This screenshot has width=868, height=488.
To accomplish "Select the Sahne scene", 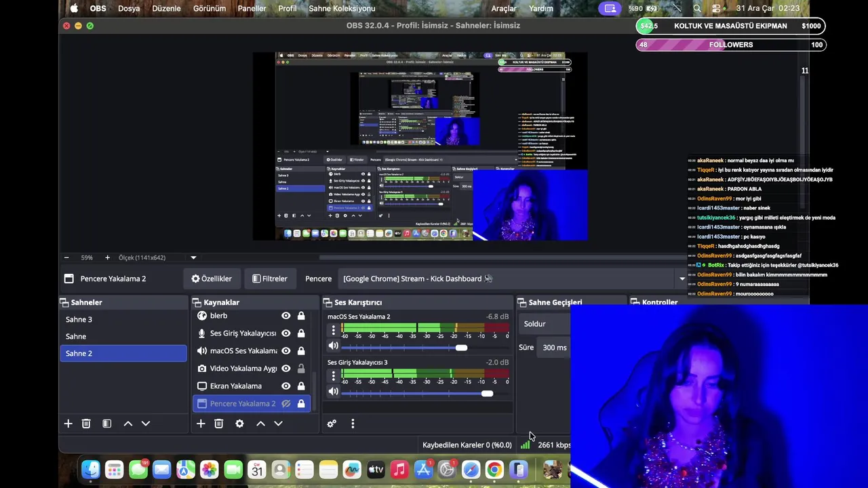I will (x=123, y=336).
